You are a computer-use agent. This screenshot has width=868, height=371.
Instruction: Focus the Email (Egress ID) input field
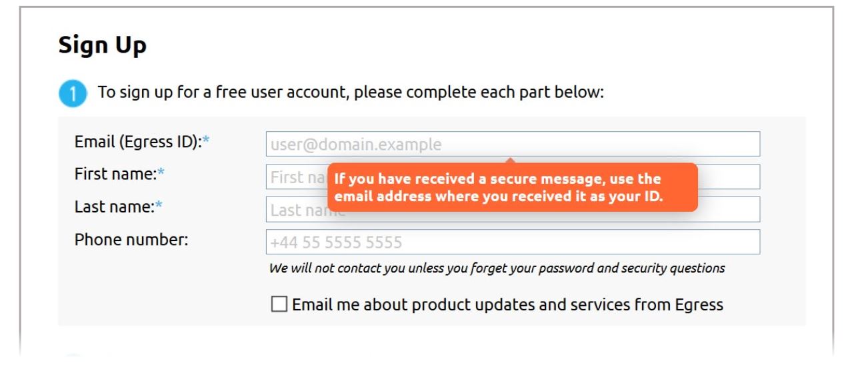(513, 144)
